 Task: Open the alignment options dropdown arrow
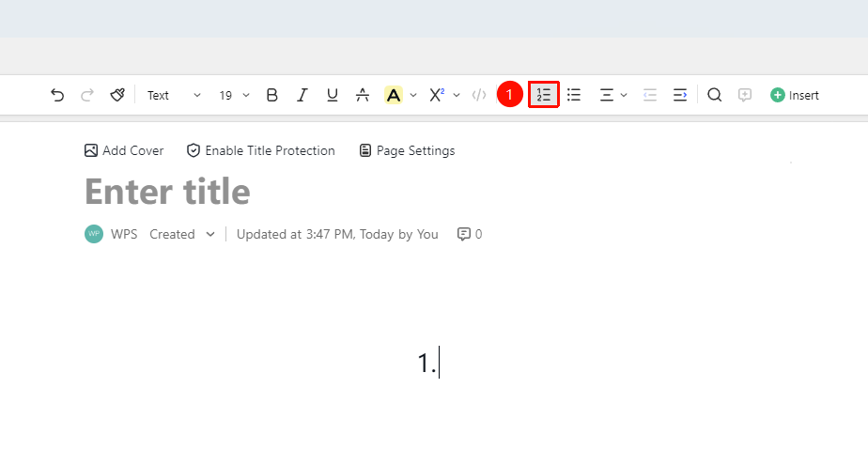point(624,95)
